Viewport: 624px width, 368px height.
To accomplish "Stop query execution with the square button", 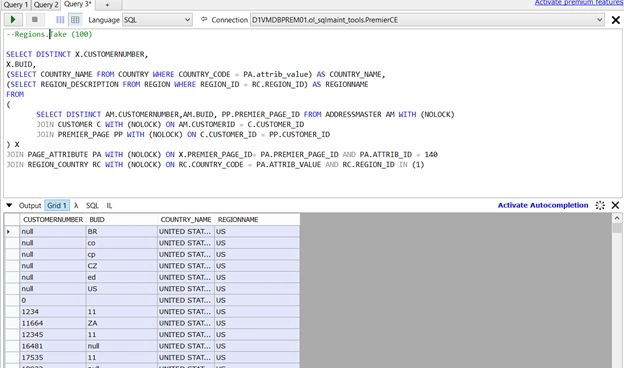I will (x=35, y=19).
